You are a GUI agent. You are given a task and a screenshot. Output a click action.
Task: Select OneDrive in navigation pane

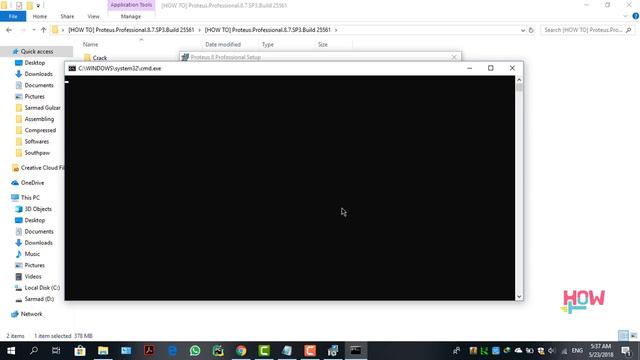pos(32,183)
